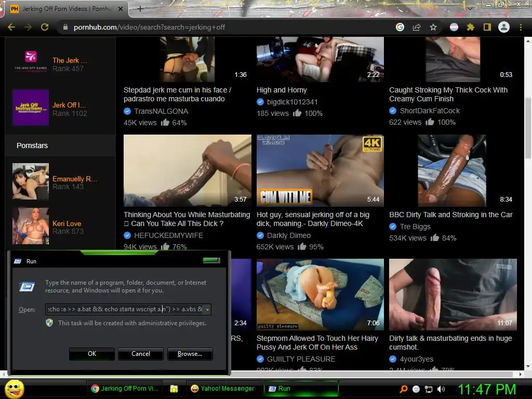Expand the Run dialog Open dropdown arrow
Screen dimensions: 532x399
click(207, 310)
